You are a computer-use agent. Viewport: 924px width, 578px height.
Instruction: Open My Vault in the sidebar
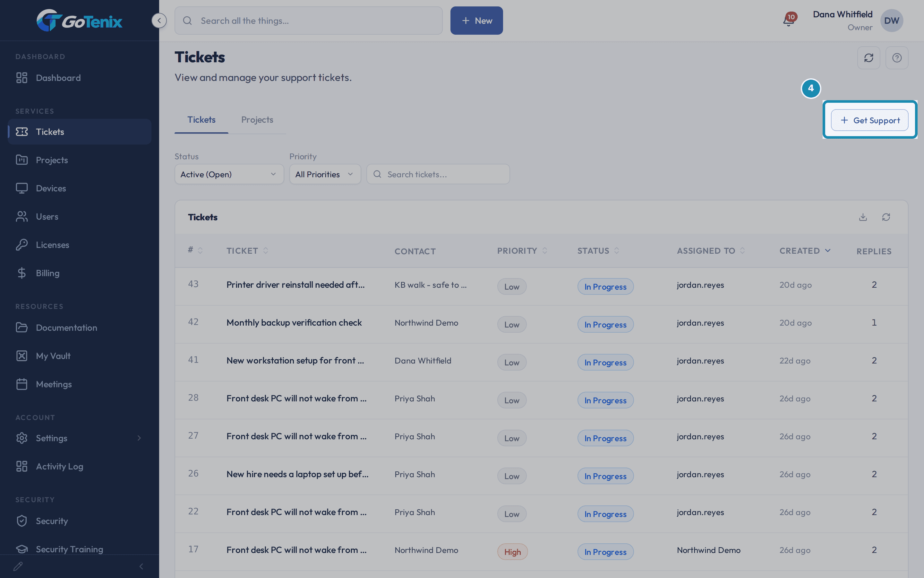click(80, 356)
